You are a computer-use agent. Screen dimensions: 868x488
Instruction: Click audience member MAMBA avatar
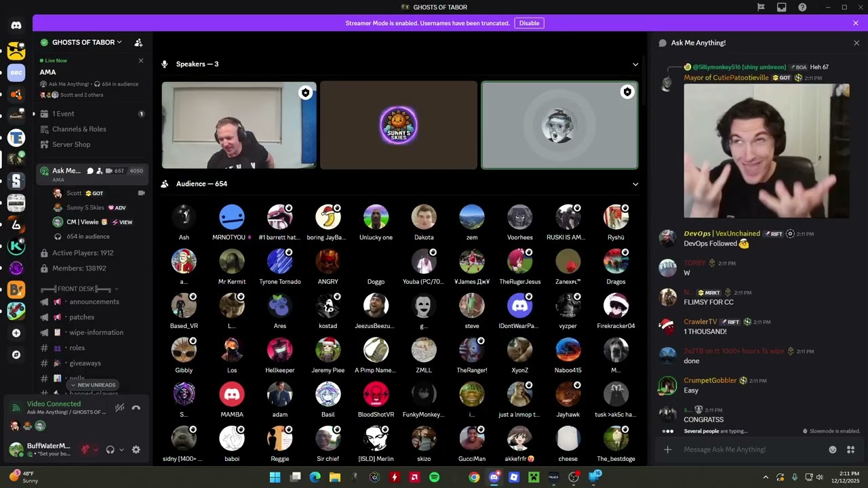coord(232,394)
